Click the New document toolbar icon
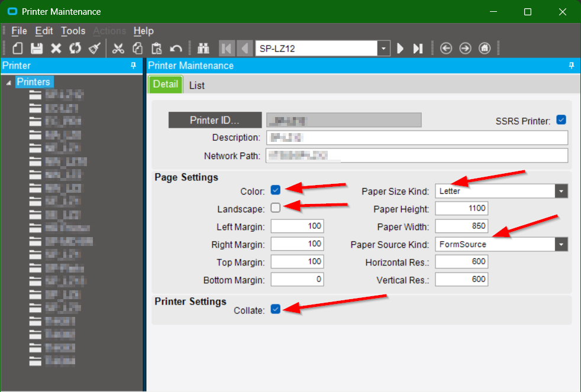 17,48
